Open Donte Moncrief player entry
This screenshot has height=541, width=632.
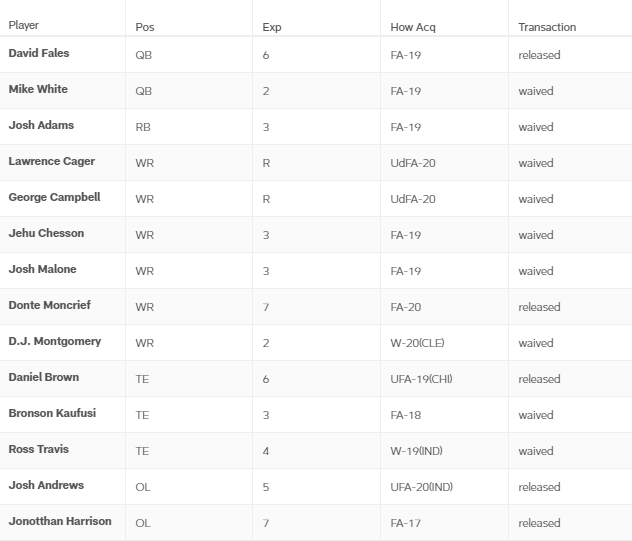50,305
